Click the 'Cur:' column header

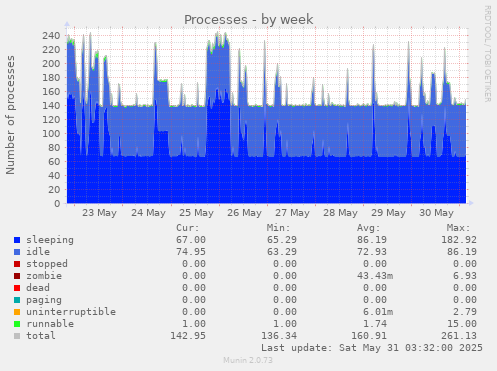pos(188,228)
